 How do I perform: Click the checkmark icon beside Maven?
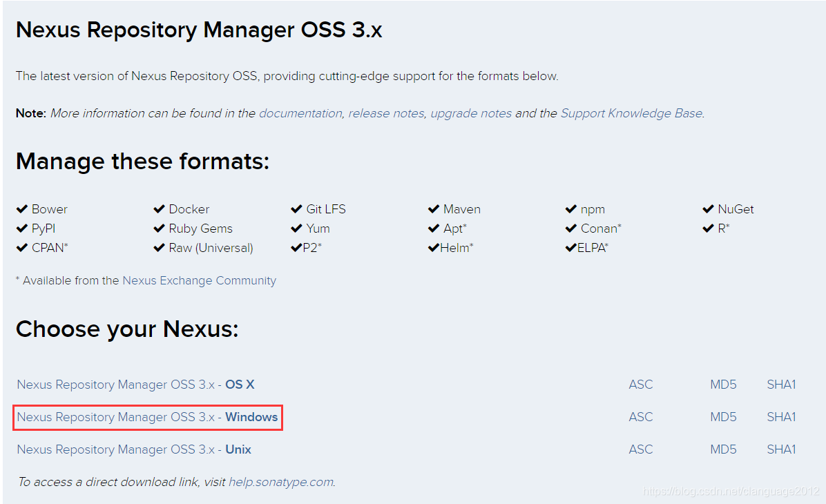(x=434, y=209)
